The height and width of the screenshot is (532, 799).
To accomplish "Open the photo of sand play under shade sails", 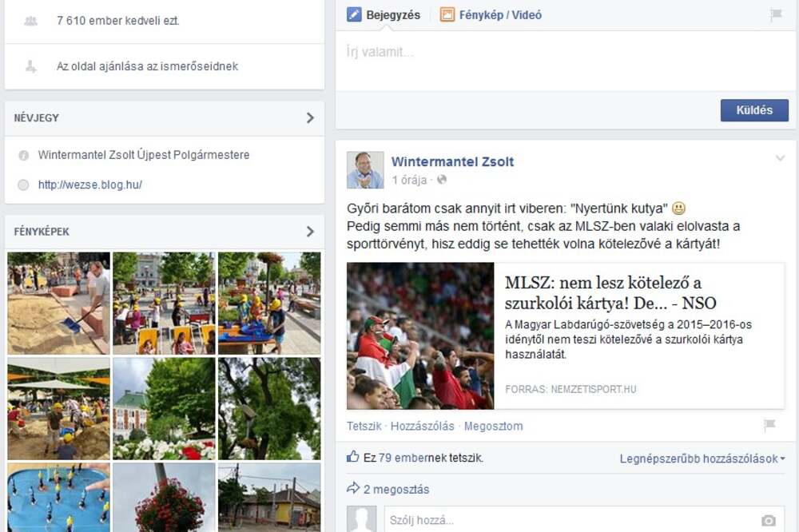I will pos(58,409).
